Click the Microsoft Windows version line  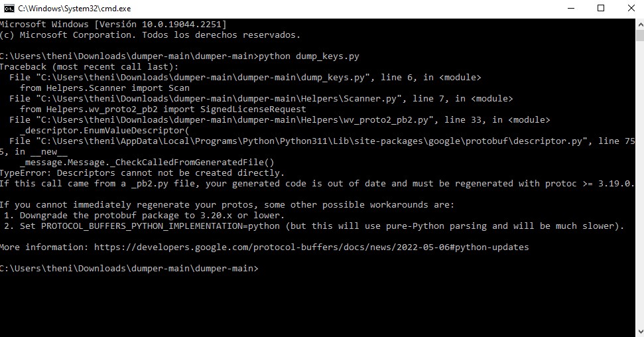113,24
